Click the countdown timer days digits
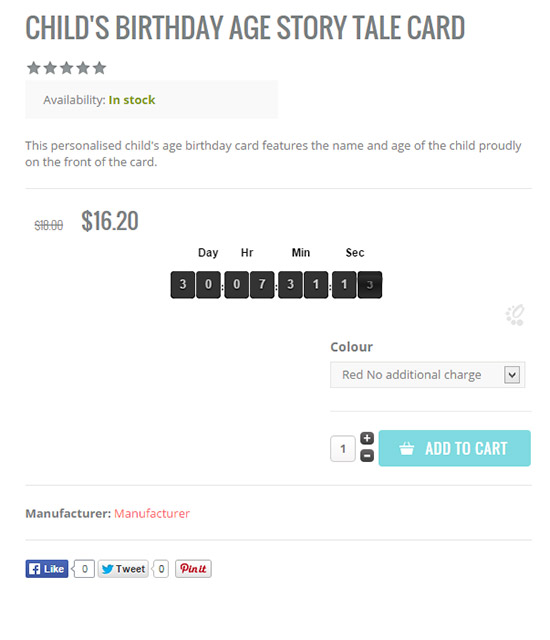 [195, 285]
